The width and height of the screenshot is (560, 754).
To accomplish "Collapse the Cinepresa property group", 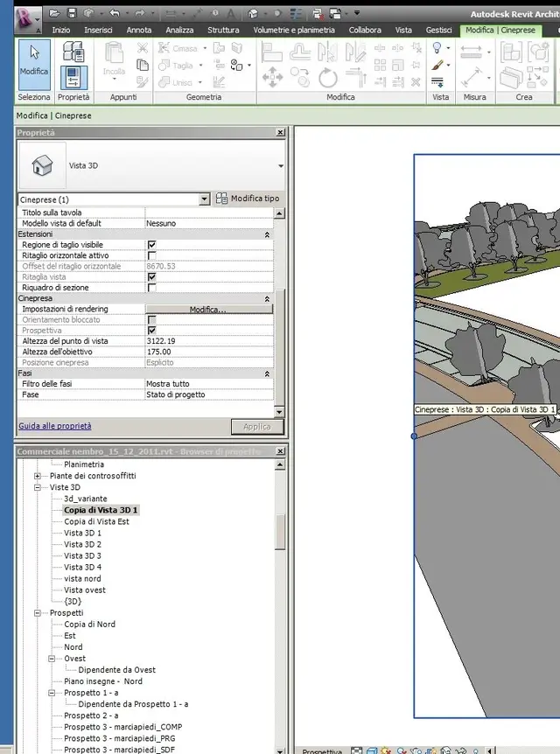I will [x=267, y=298].
